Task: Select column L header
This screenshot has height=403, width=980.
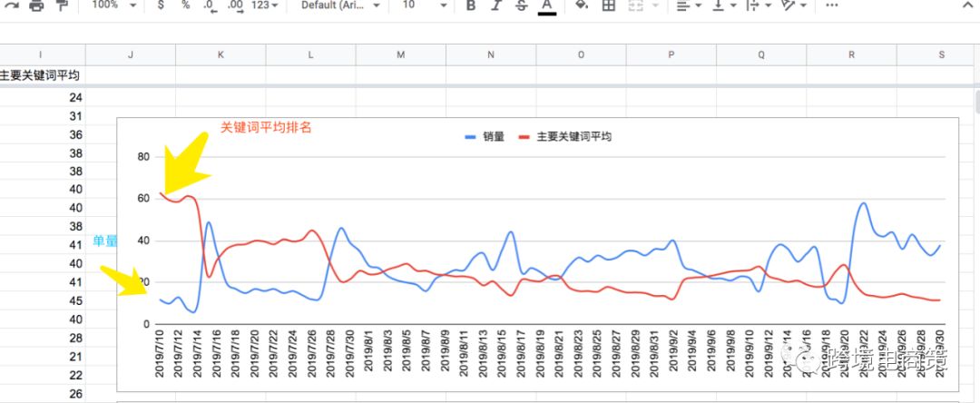Action: [310, 55]
